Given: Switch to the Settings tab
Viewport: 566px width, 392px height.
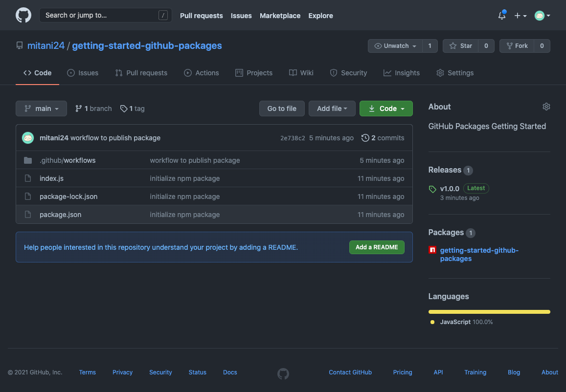Looking at the screenshot, I should click(x=455, y=73).
